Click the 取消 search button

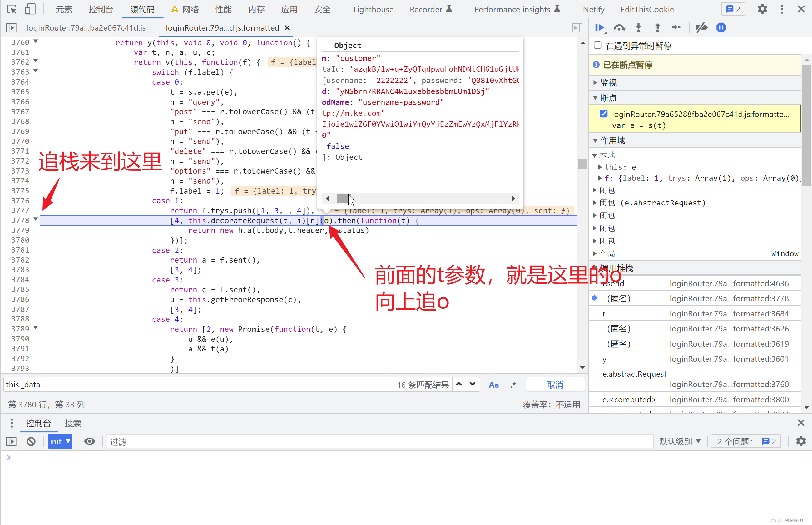tap(555, 385)
